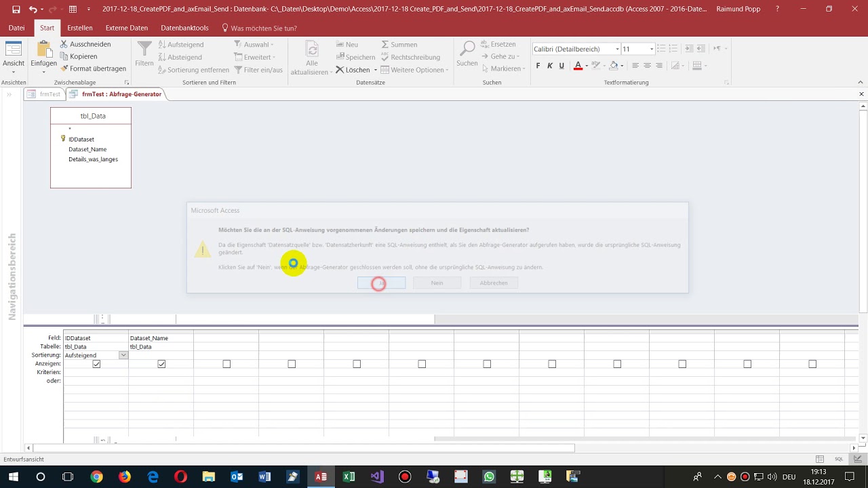This screenshot has width=868, height=488.
Task: Open Sortierung Aufsteigend dropdown arrow
Action: click(x=123, y=355)
